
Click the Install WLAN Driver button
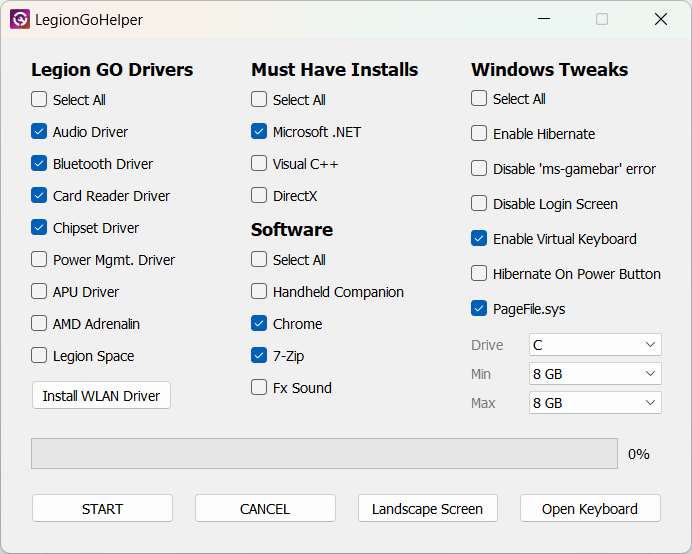tap(101, 396)
